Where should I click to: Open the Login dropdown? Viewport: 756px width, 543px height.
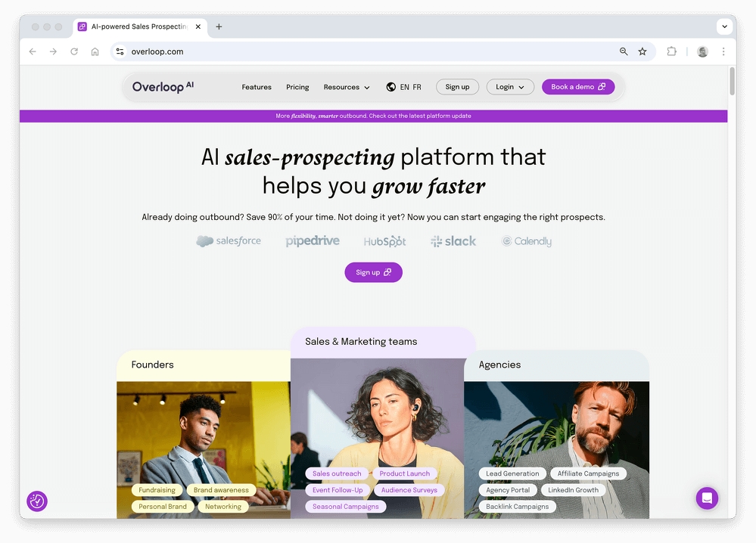509,87
